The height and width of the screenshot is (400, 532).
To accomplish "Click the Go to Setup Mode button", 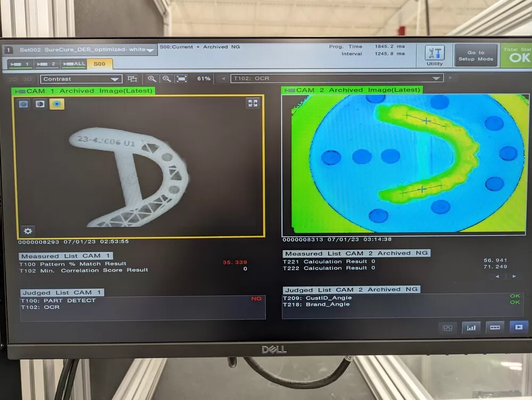I will 476,55.
